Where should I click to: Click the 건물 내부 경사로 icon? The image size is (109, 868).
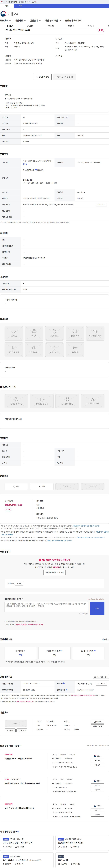click(x=93, y=401)
